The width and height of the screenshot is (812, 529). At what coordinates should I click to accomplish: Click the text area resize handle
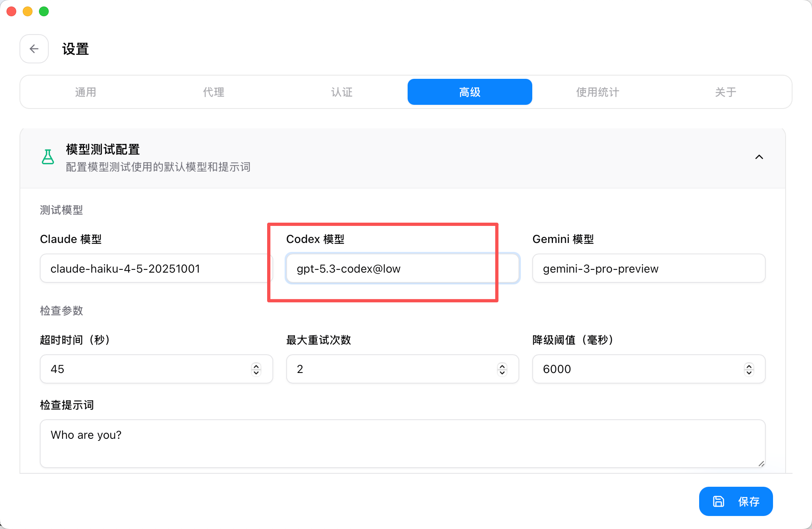coord(761,464)
